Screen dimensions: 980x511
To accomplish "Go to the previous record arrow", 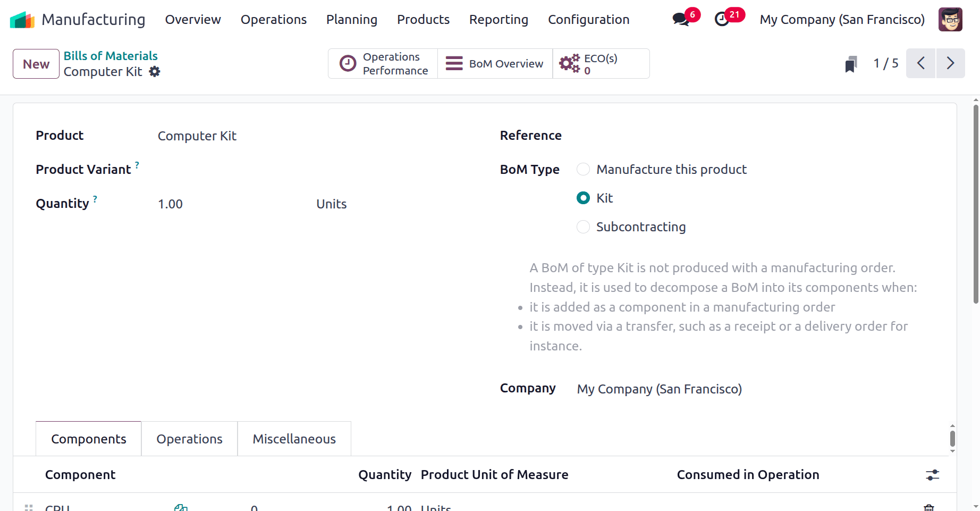I will [921, 63].
